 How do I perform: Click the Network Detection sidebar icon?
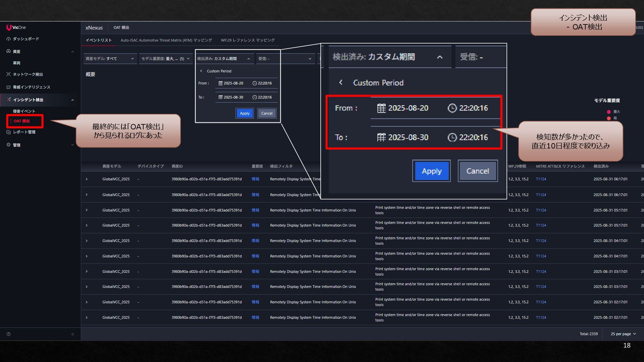pos(8,74)
